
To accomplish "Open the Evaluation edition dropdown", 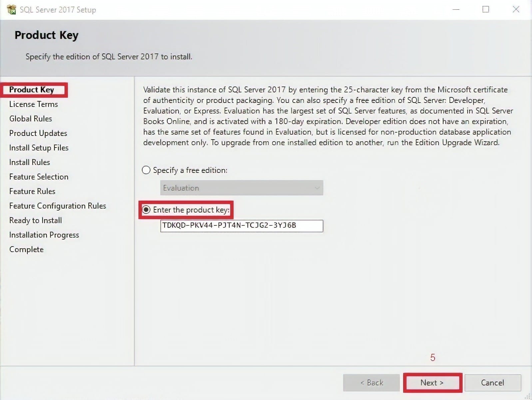I will coord(242,188).
